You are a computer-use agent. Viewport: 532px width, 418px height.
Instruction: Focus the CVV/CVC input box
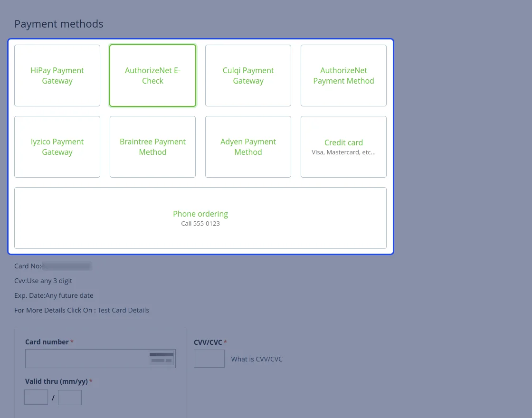[209, 359]
